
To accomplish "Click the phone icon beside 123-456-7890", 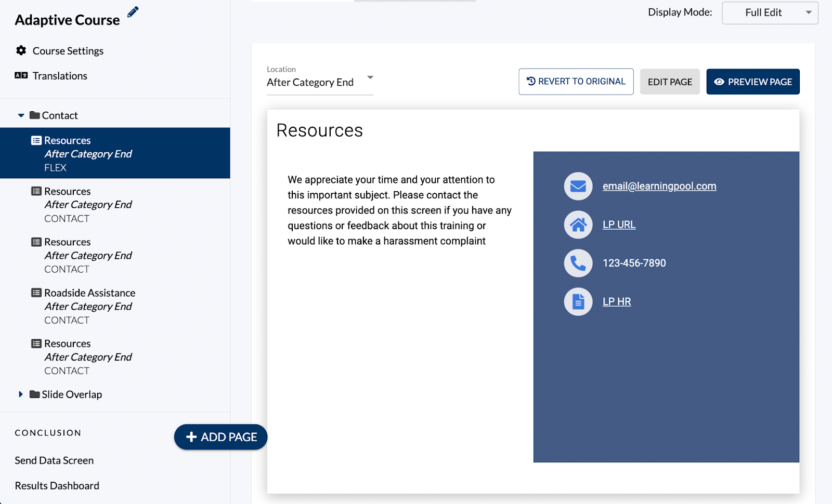I will [x=578, y=263].
